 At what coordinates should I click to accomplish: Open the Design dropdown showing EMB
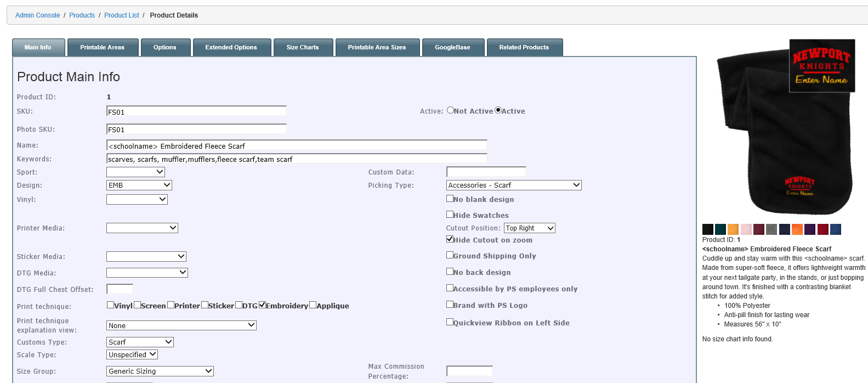(x=139, y=185)
